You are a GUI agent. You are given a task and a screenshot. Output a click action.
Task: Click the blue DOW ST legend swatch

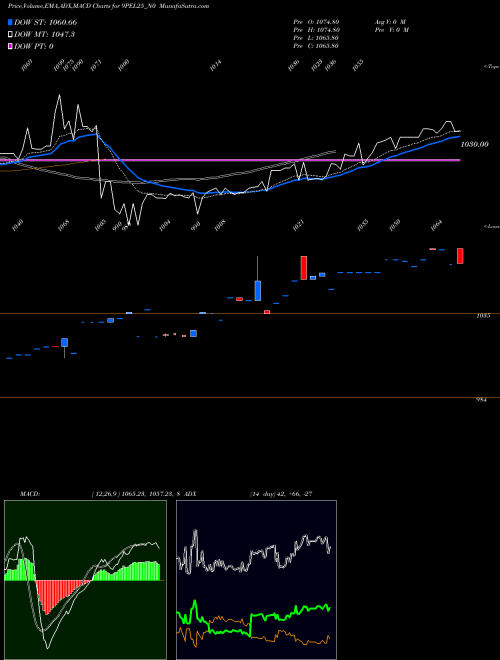(10, 22)
